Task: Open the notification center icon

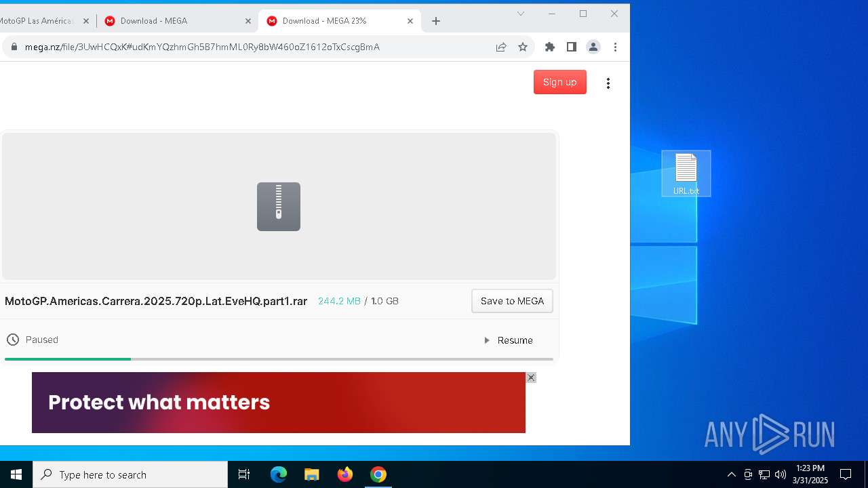Action: click(846, 474)
